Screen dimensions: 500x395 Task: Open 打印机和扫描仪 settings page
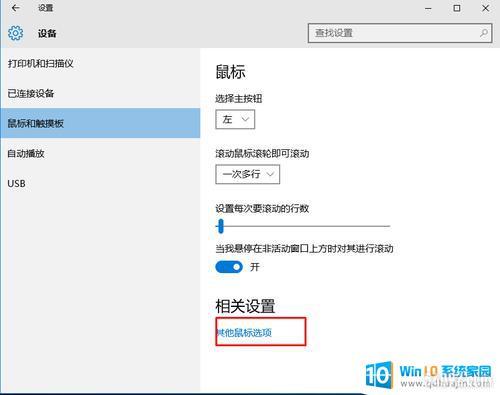[x=100, y=63]
